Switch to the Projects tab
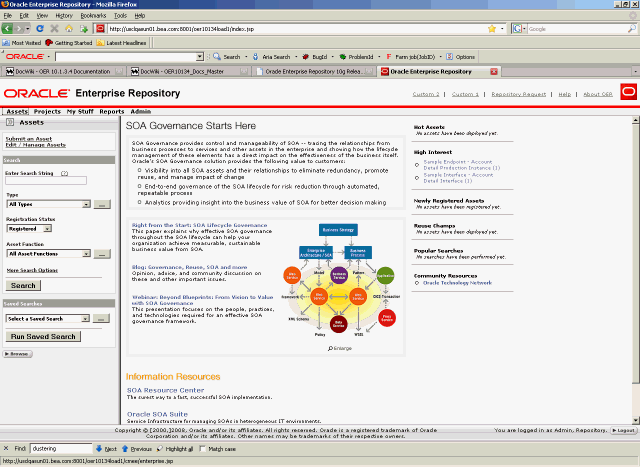This screenshot has width=640, height=467. [x=47, y=111]
